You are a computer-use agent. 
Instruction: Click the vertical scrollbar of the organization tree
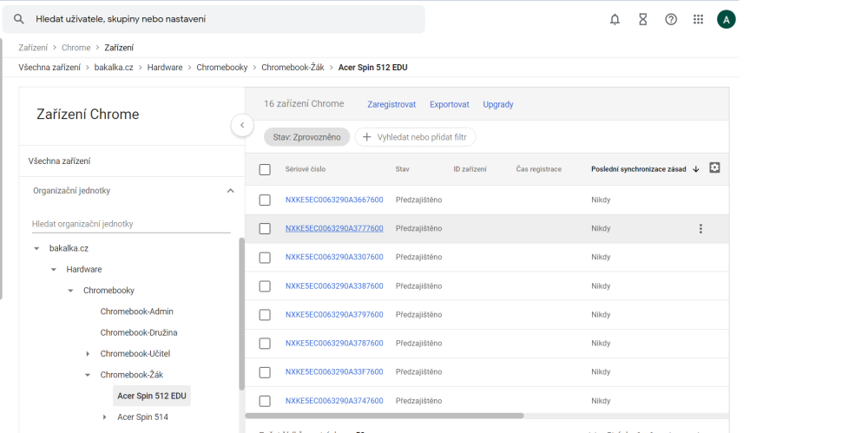point(242,314)
